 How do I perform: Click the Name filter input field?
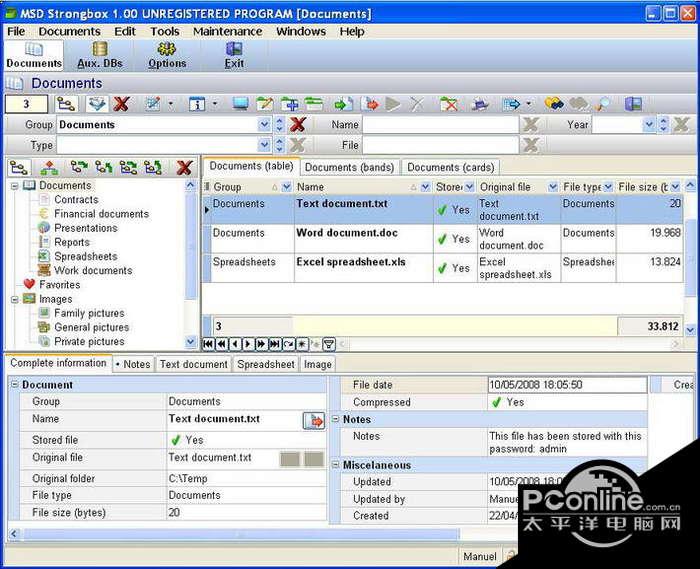click(x=440, y=125)
